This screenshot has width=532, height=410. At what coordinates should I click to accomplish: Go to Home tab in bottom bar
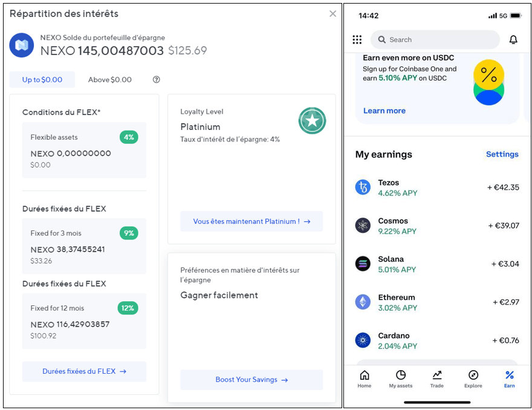tap(365, 379)
